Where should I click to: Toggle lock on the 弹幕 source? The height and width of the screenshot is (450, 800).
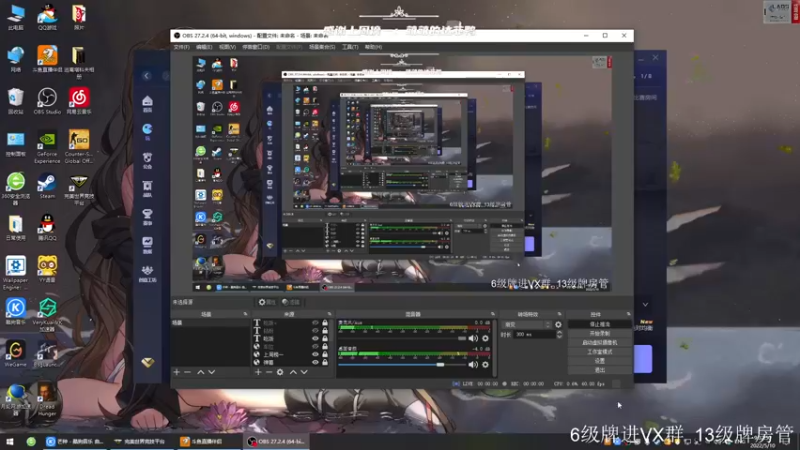coord(325,362)
